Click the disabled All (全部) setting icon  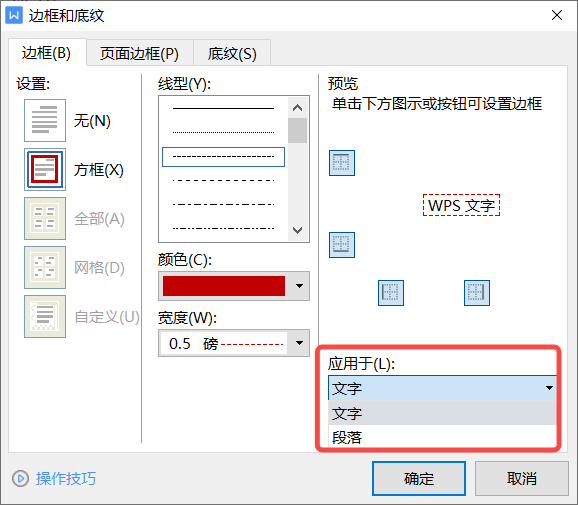45,219
